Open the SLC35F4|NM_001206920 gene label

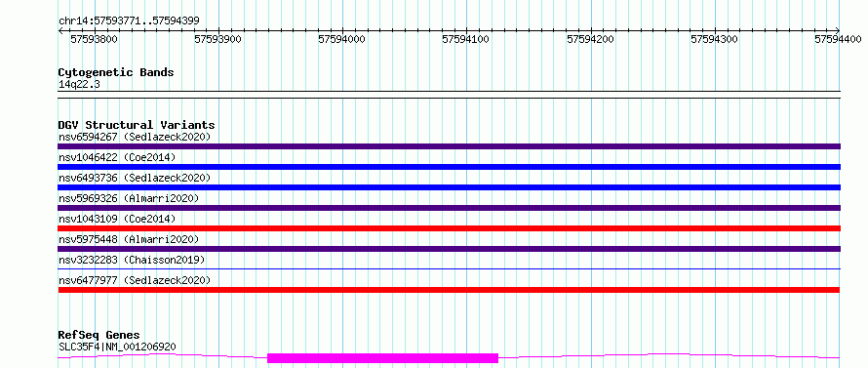(x=117, y=347)
